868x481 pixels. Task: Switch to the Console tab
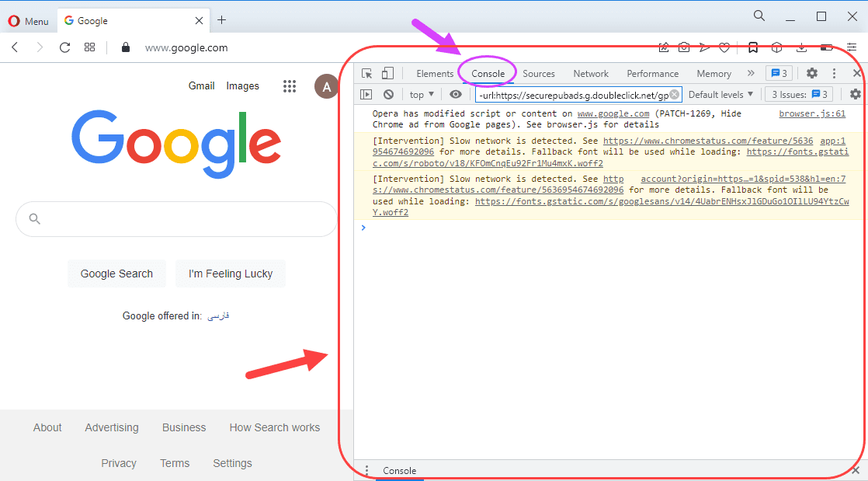pos(488,74)
